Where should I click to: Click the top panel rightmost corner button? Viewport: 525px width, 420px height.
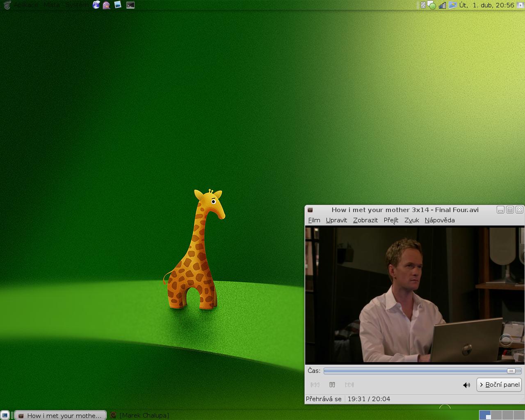pos(520,5)
